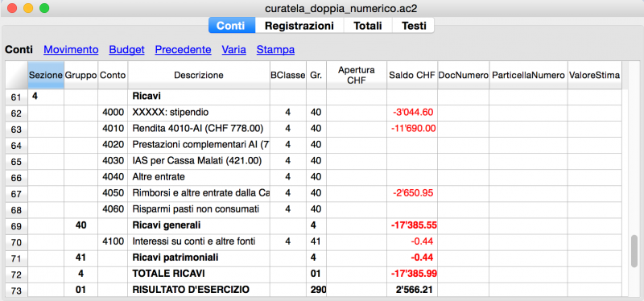
Task: Switch to the Registrazioni tab
Action: [x=299, y=26]
